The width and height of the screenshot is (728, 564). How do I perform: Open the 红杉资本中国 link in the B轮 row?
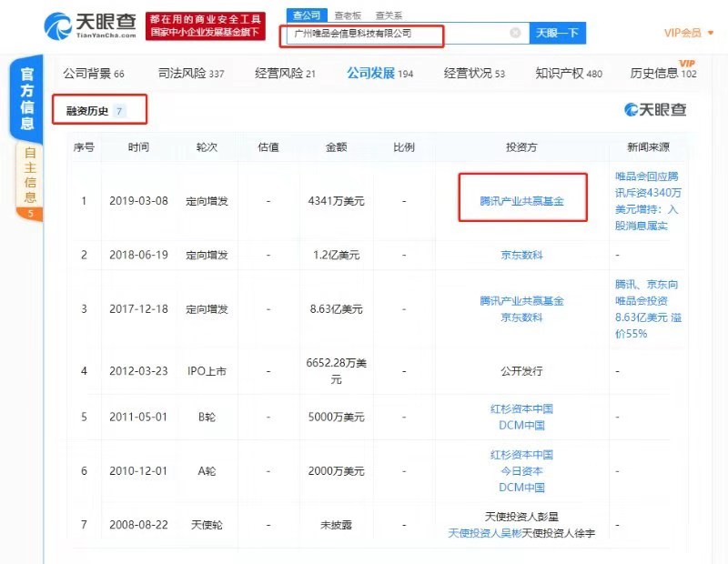[522, 408]
